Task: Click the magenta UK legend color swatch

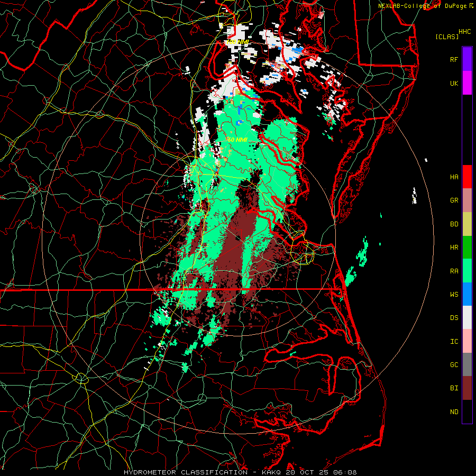Action: point(467,83)
